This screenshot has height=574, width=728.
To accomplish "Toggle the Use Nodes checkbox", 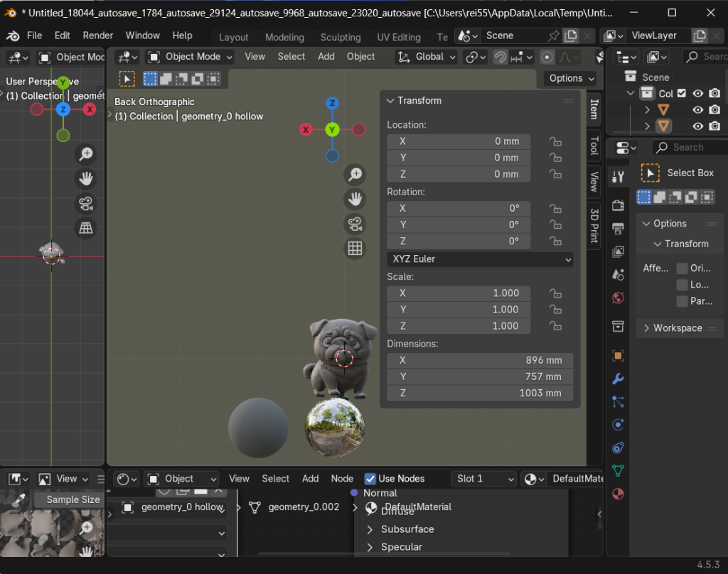I will (x=370, y=479).
